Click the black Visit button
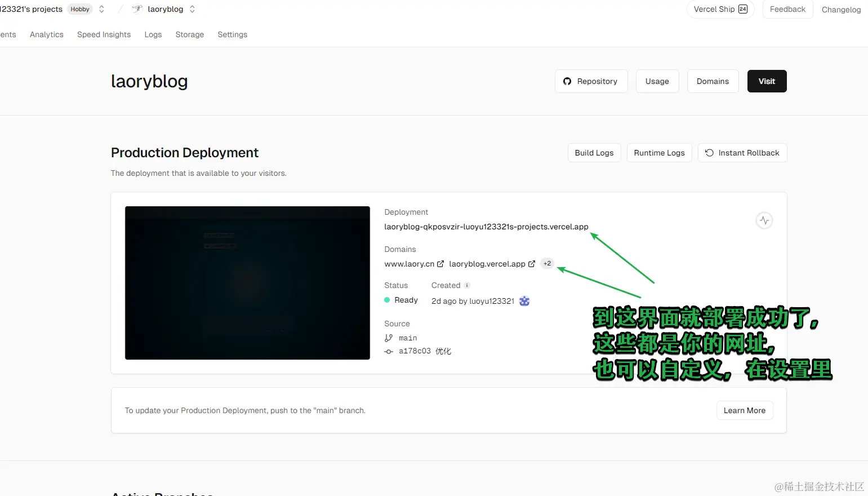 [767, 81]
